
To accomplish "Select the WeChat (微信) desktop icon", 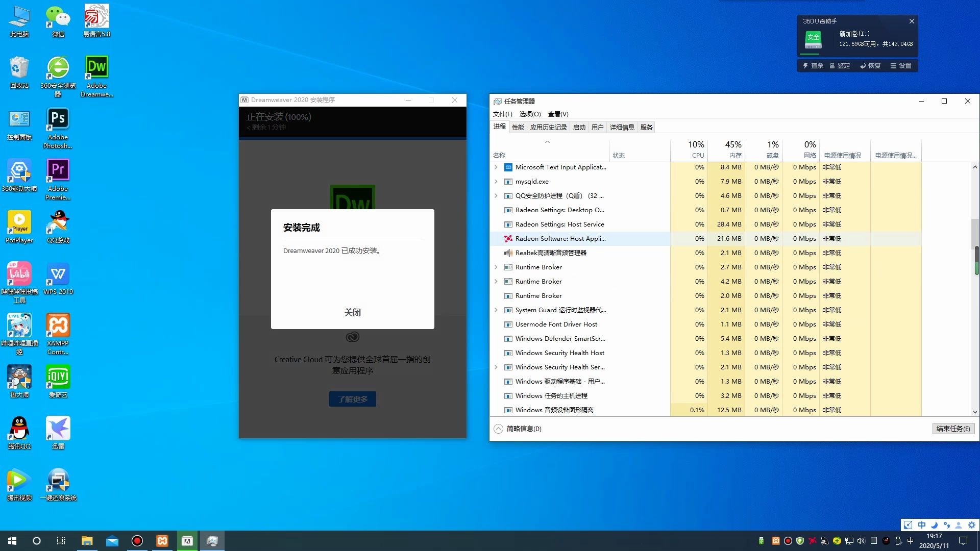I will (58, 22).
